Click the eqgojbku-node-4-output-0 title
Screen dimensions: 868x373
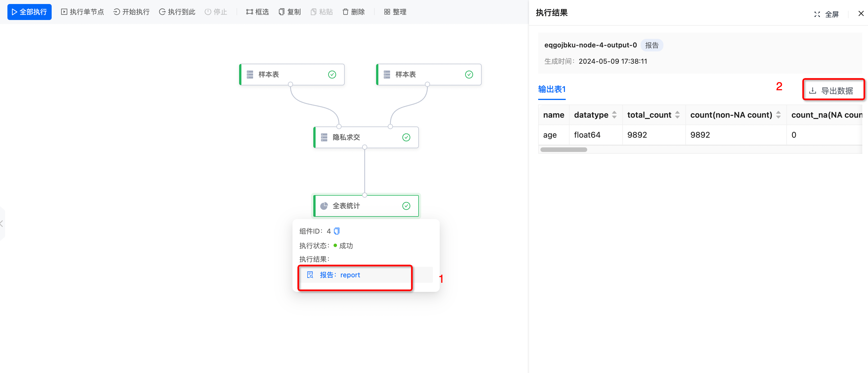pyautogui.click(x=590, y=45)
